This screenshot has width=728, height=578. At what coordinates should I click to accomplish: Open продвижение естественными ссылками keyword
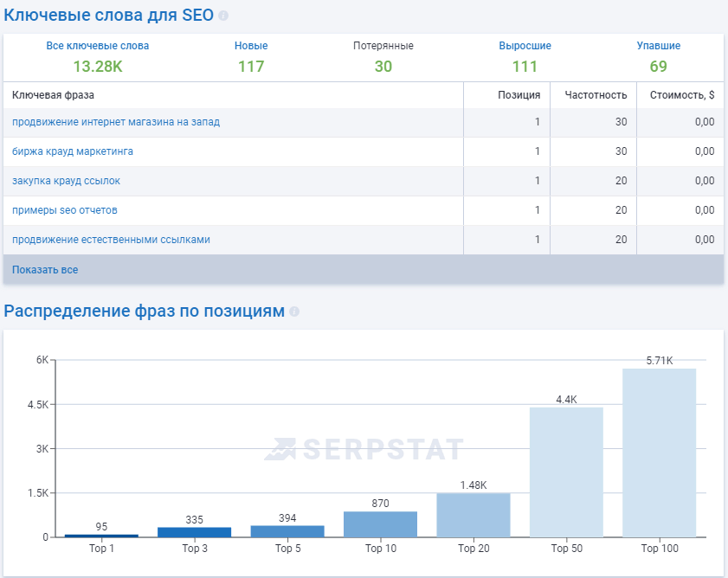tap(111, 240)
